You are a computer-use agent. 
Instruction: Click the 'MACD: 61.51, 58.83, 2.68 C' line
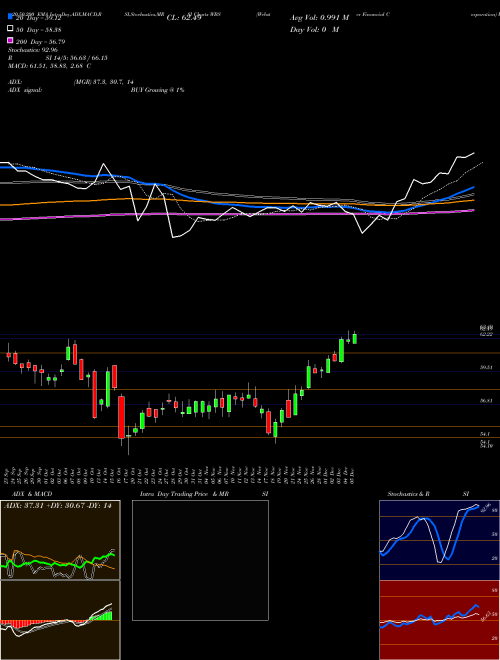click(50, 66)
